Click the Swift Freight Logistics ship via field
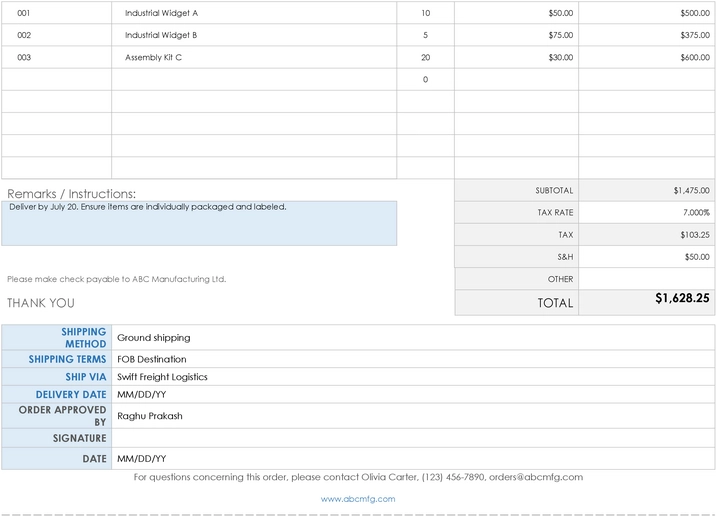 pyautogui.click(x=413, y=377)
